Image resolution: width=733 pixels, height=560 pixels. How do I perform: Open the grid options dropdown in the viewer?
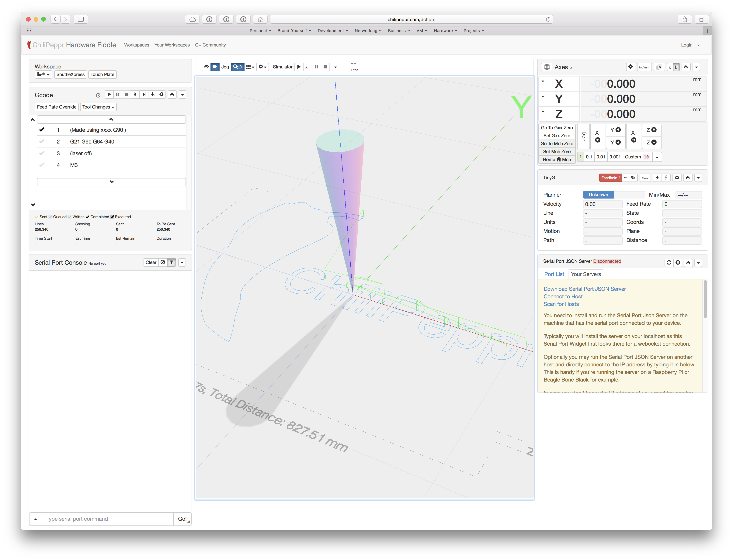click(250, 67)
